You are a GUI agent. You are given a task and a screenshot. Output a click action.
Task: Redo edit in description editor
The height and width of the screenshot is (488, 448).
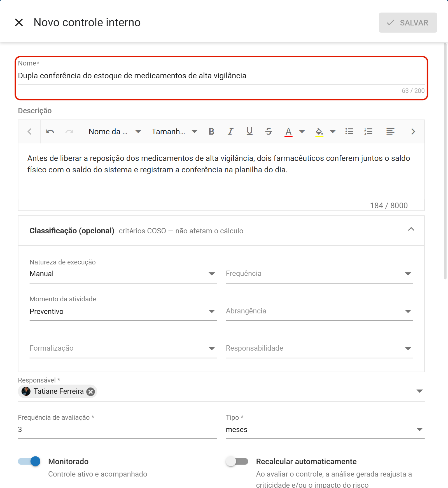point(69,132)
